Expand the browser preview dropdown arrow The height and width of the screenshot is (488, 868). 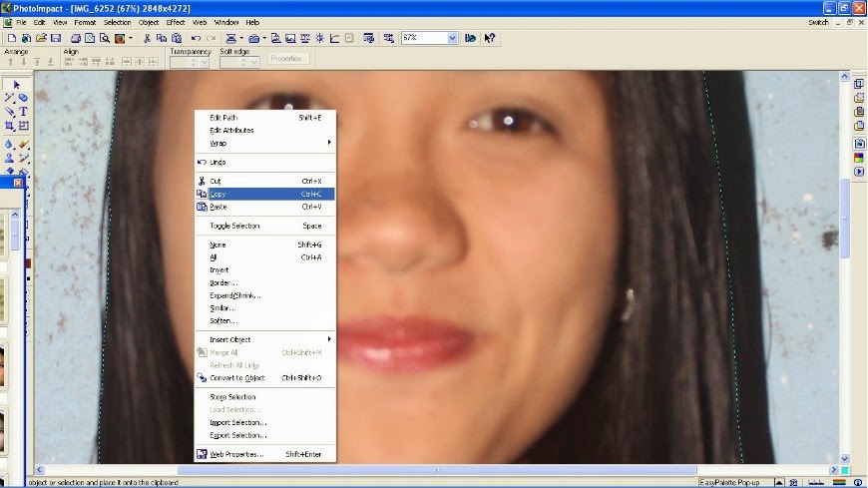[x=131, y=38]
